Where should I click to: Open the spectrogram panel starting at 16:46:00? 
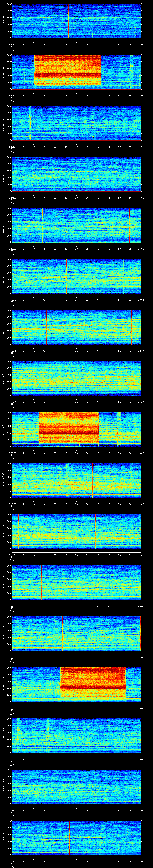click(76, 787)
